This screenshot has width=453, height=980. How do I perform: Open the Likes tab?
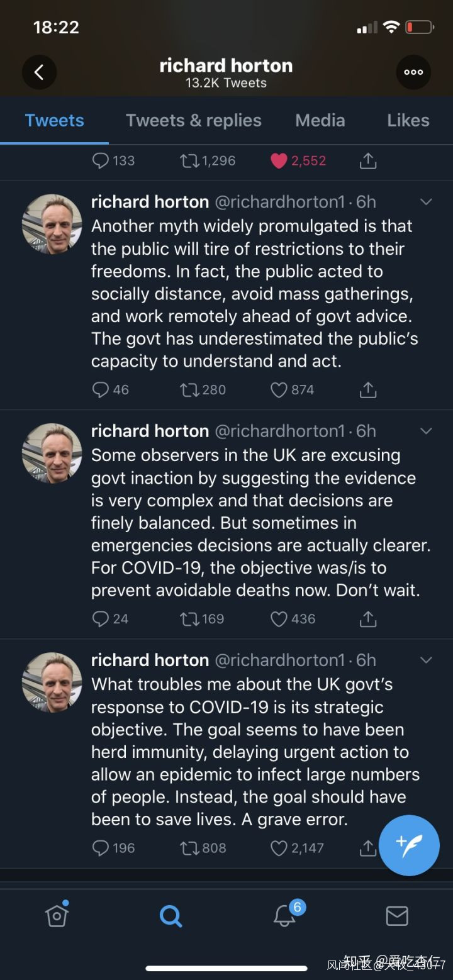tap(408, 120)
